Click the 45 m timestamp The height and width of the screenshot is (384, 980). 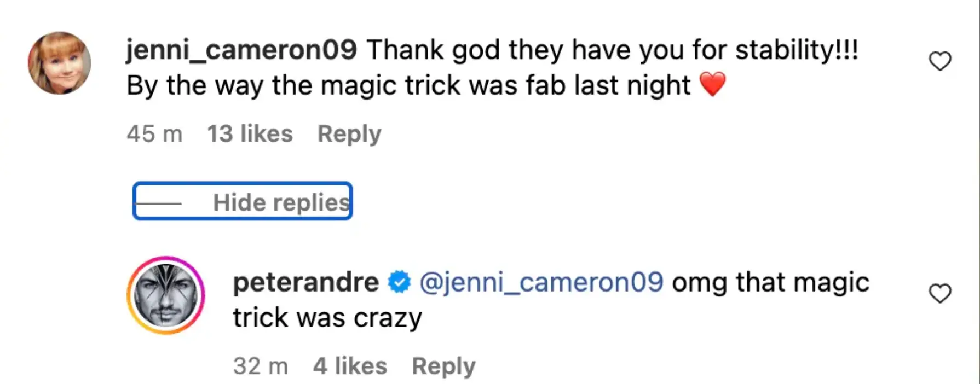pyautogui.click(x=154, y=133)
